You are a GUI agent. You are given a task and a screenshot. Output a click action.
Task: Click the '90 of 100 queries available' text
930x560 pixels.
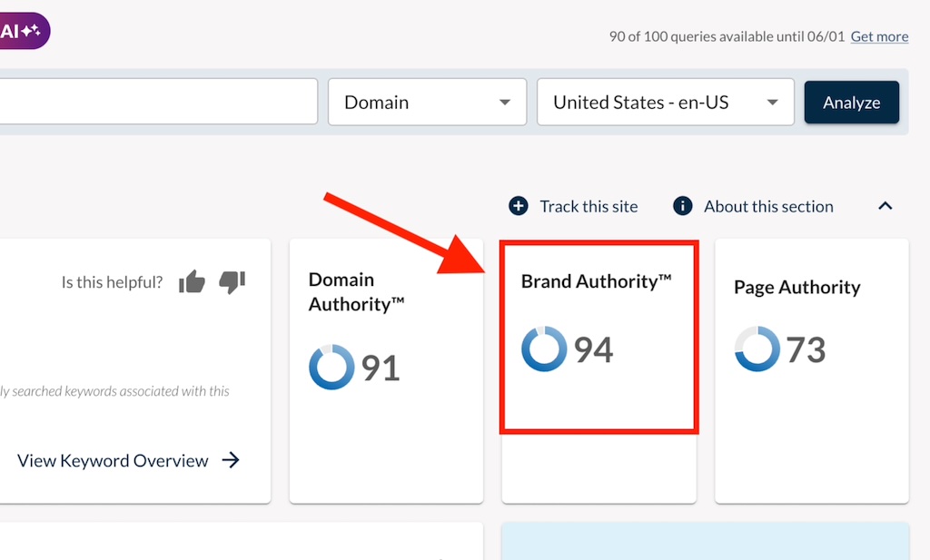click(727, 36)
